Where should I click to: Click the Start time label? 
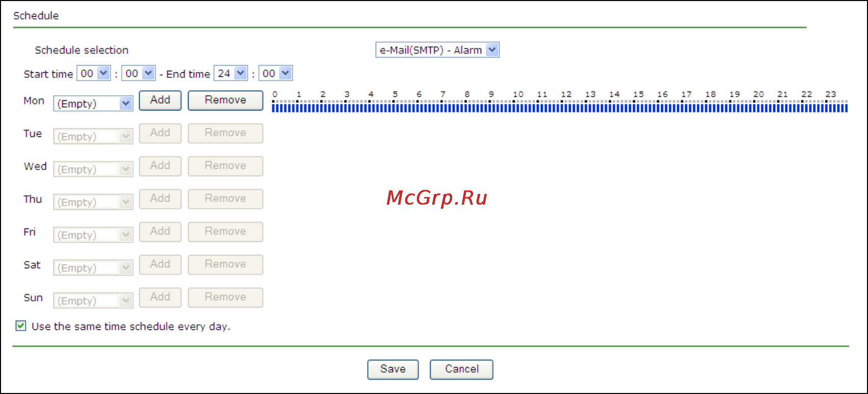48,74
